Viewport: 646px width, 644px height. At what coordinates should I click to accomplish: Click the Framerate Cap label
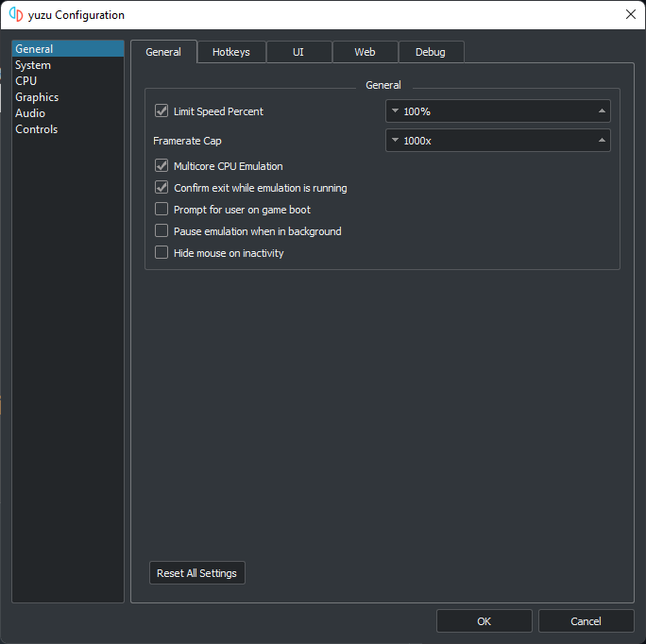(187, 141)
